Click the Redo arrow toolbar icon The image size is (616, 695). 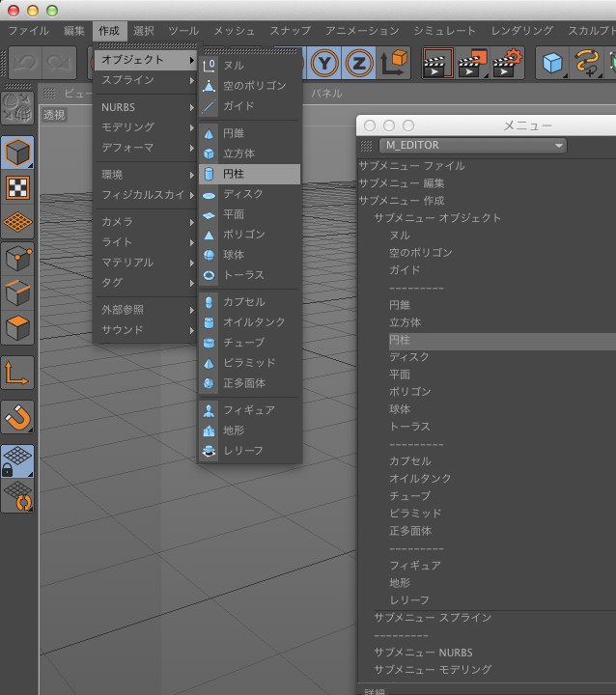60,64
